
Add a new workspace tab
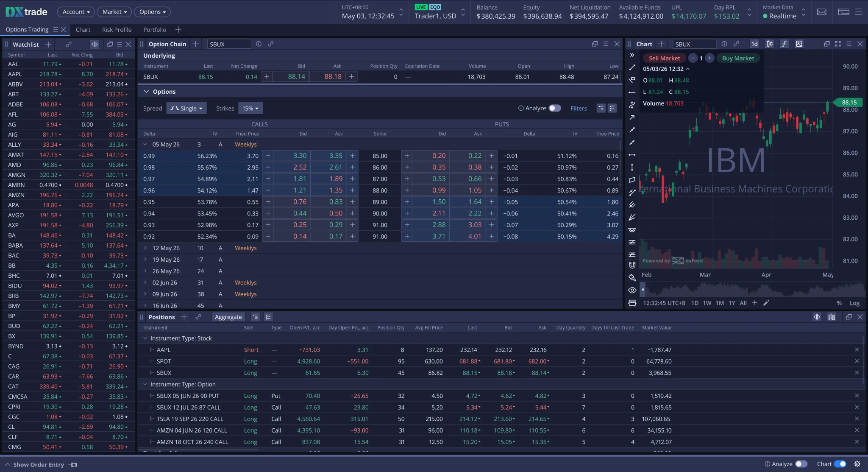[178, 30]
